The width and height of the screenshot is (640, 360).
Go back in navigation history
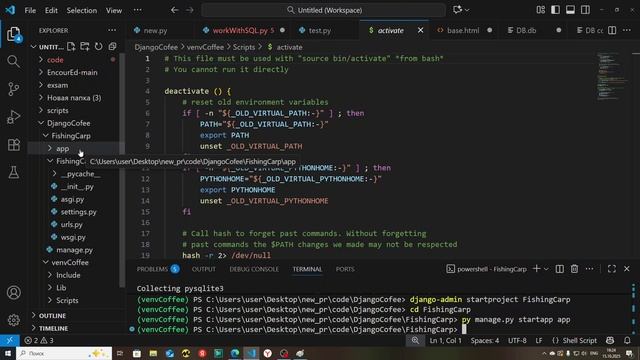coord(175,10)
